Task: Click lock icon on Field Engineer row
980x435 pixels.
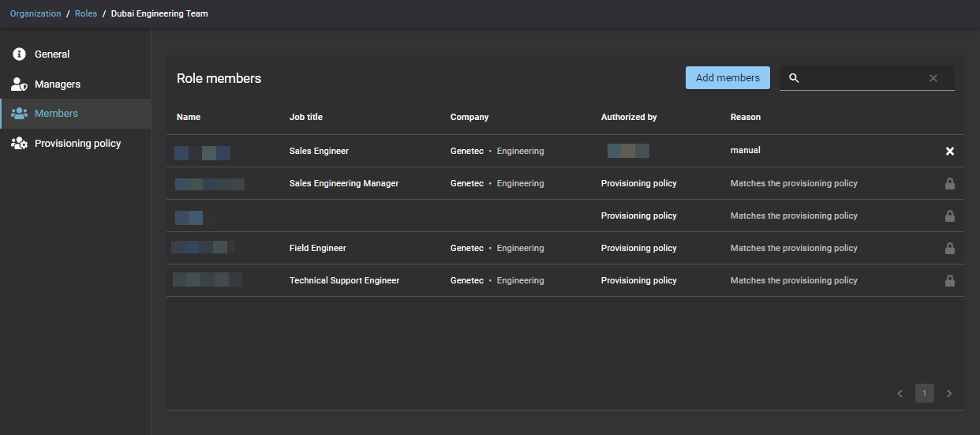Action: tap(950, 248)
